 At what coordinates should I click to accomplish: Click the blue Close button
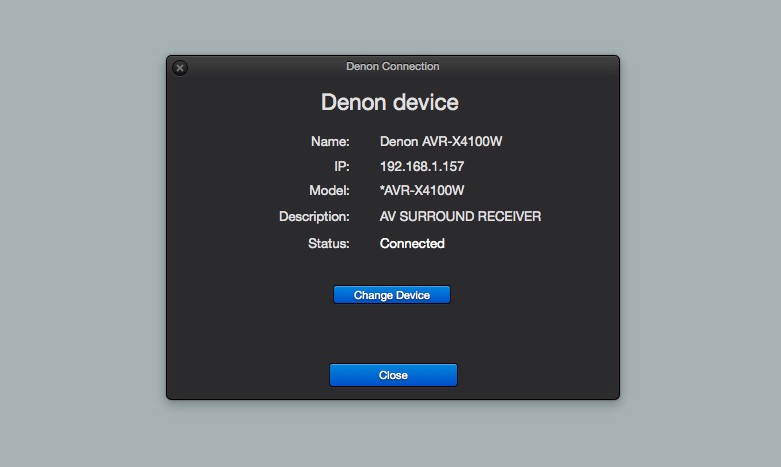tap(393, 375)
